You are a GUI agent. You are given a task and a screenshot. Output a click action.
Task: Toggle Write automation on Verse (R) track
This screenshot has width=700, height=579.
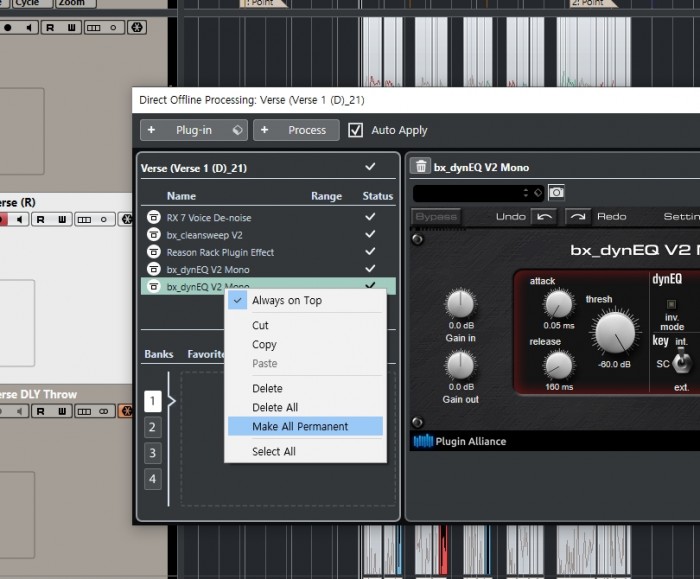point(62,219)
